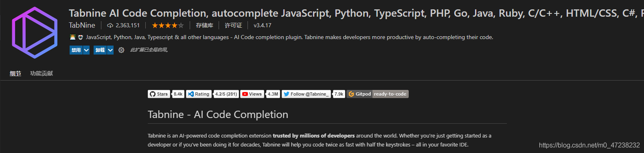
Task: Switch to the 细节 tab
Action: 15,73
